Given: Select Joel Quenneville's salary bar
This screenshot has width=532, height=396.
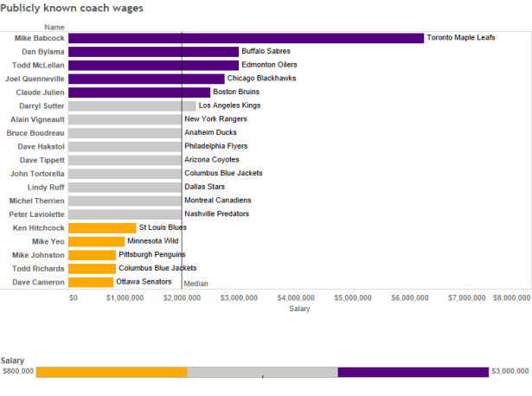Looking at the screenshot, I should (146, 79).
